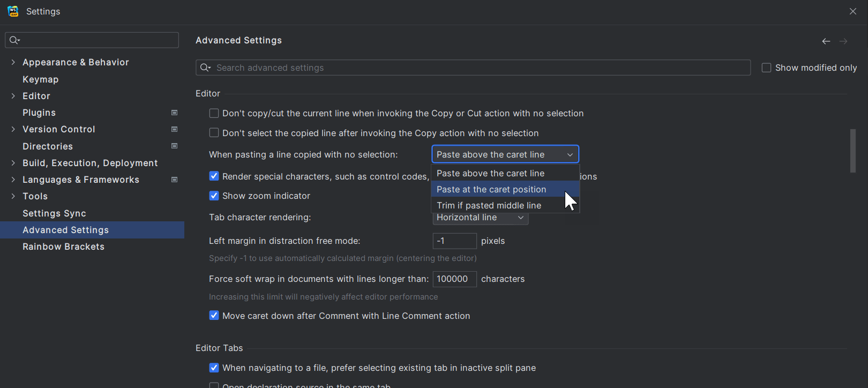The width and height of the screenshot is (868, 388).
Task: Click the project-level settings icon beside Plugins
Action: click(174, 113)
